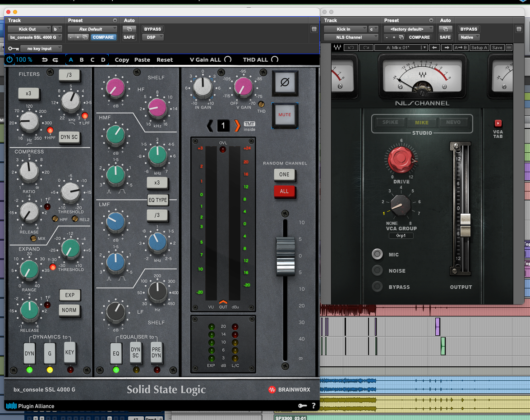Click Waves logo in NLS Channel toolbar
Screen dimensions: 530x420
point(337,48)
